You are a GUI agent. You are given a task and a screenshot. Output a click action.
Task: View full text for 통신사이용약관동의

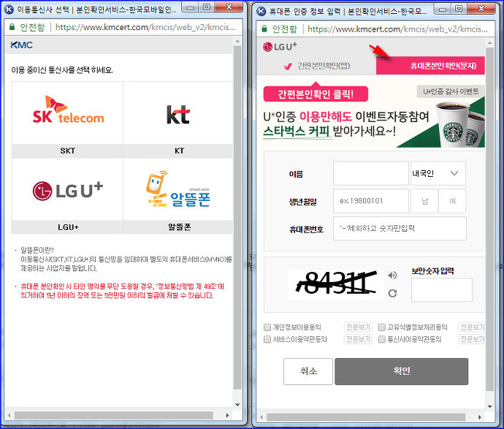coord(472,339)
